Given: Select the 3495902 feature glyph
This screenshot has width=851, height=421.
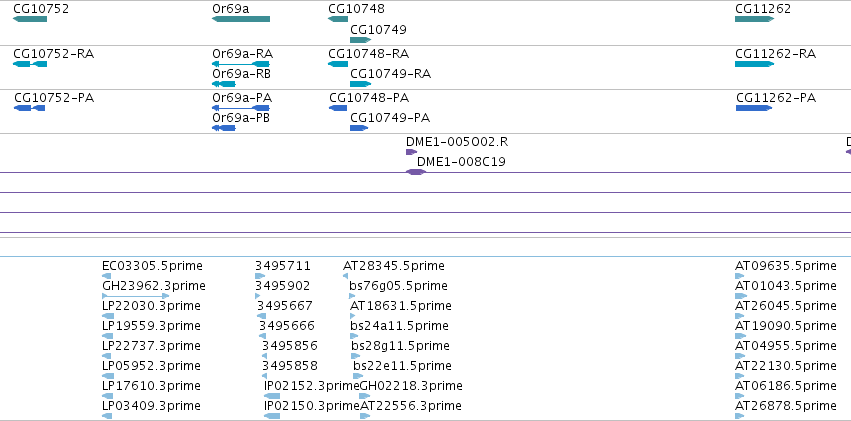Looking at the screenshot, I should [x=257, y=296].
